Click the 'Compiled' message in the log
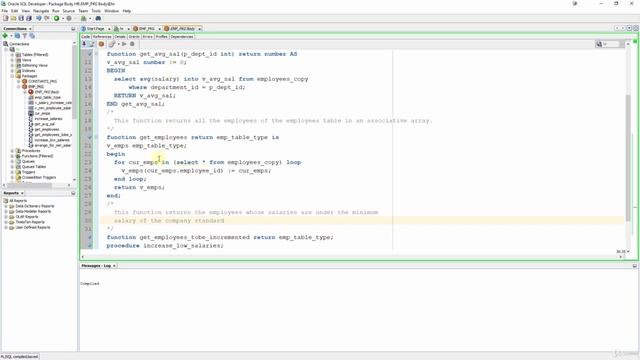The image size is (640, 360). (x=90, y=283)
